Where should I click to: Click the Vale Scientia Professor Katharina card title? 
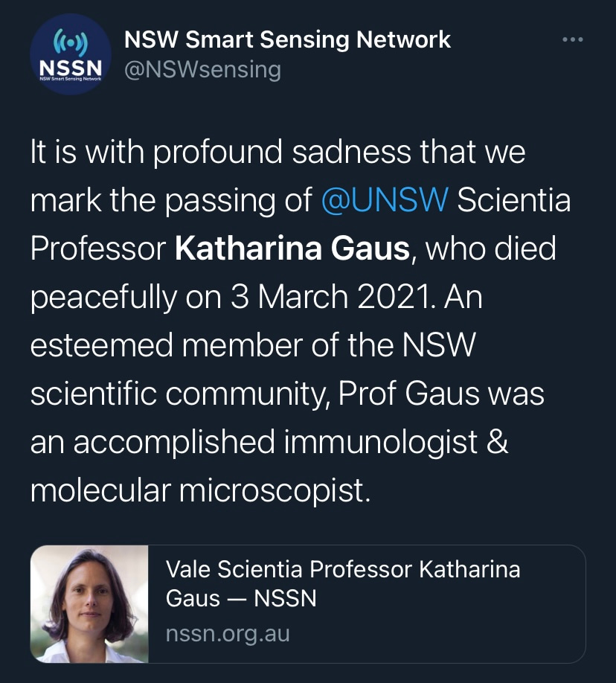click(x=343, y=570)
